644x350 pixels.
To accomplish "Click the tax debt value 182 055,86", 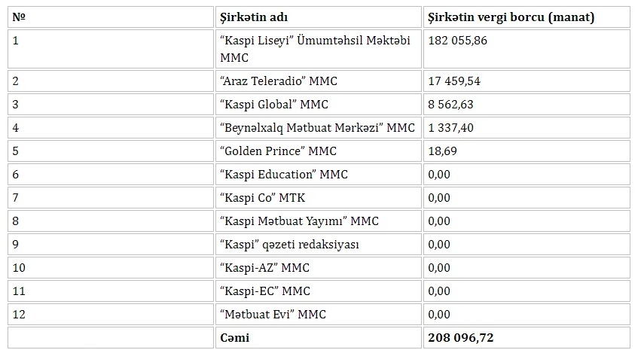I will pos(457,41).
